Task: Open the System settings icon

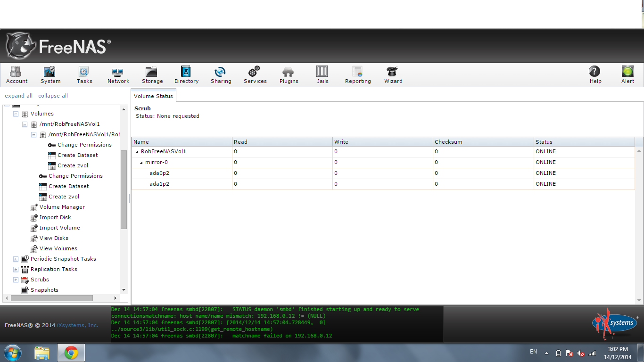Action: pyautogui.click(x=50, y=74)
